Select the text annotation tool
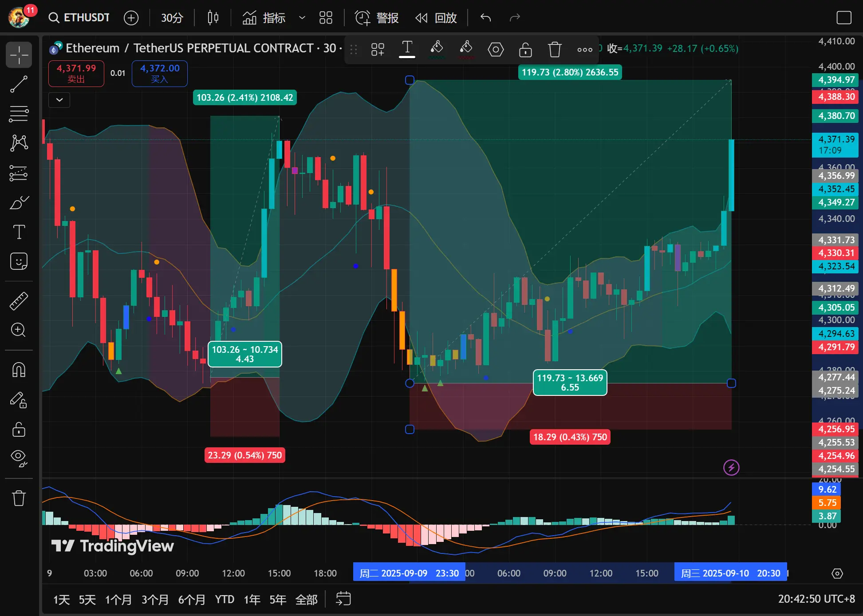863x616 pixels. coord(19,232)
